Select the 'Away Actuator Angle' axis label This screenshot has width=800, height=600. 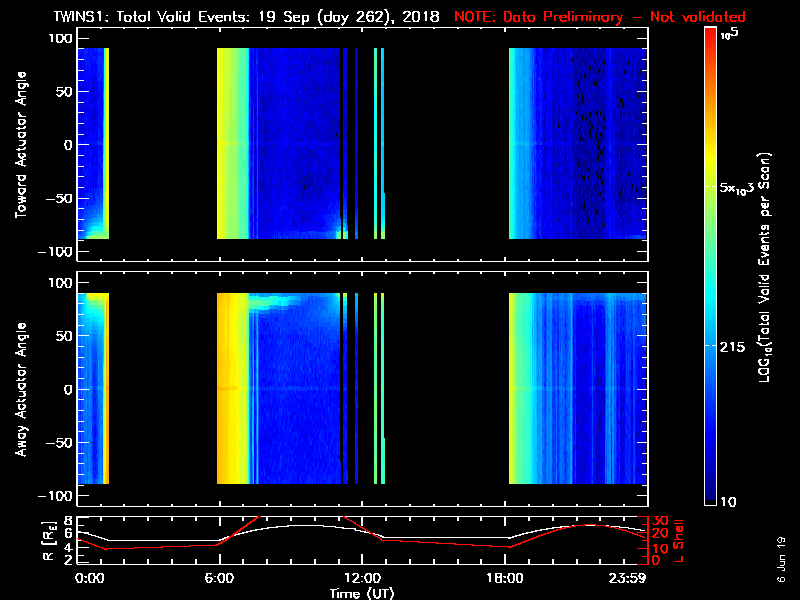tap(21, 389)
